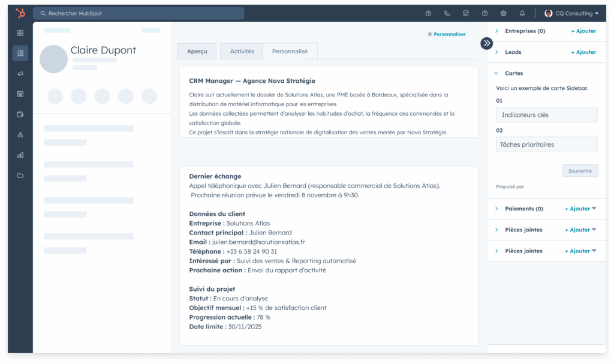The height and width of the screenshot is (364, 614).
Task: Open the phone calling icon in top bar
Action: pyautogui.click(x=447, y=13)
